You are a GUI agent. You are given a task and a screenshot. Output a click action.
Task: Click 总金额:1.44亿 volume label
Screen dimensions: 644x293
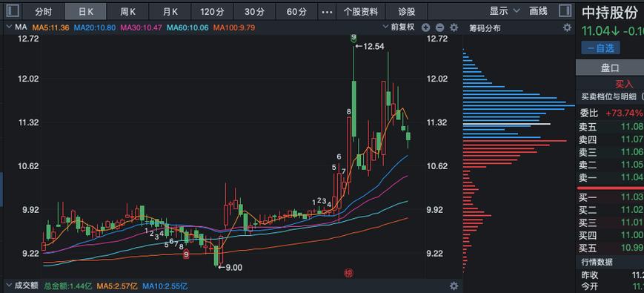[68, 286]
